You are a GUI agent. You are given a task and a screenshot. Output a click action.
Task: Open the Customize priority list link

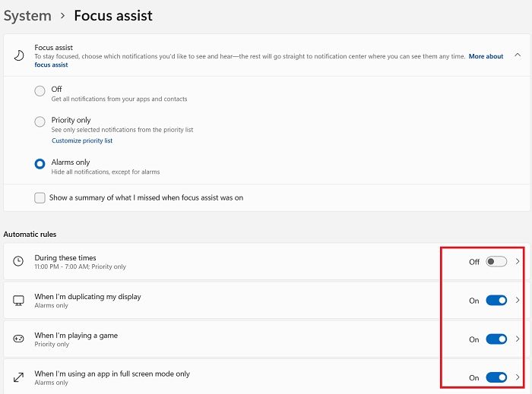82,140
